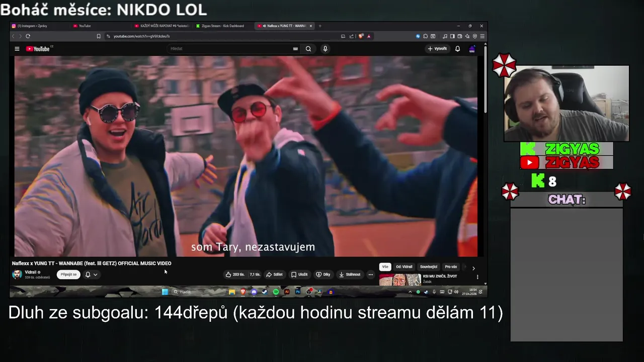This screenshot has width=644, height=362.
Task: Select the Pro vás filter chip
Action: coord(451,267)
